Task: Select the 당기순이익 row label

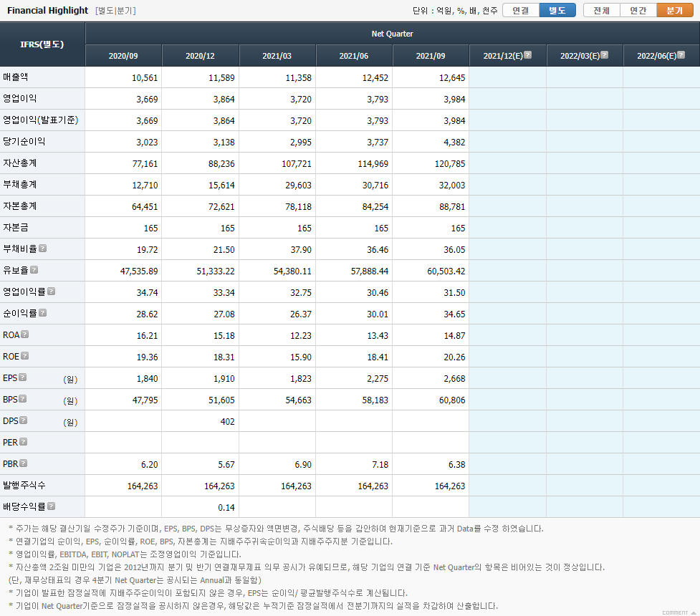Action: click(24, 141)
